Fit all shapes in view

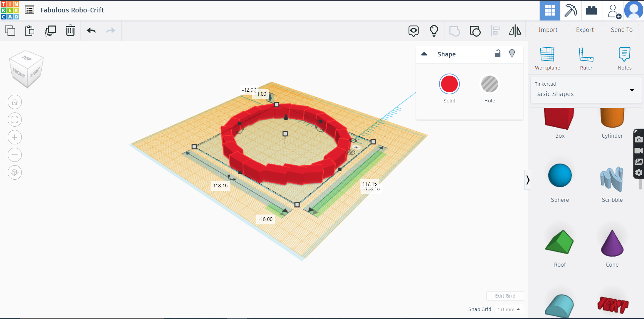(15, 120)
